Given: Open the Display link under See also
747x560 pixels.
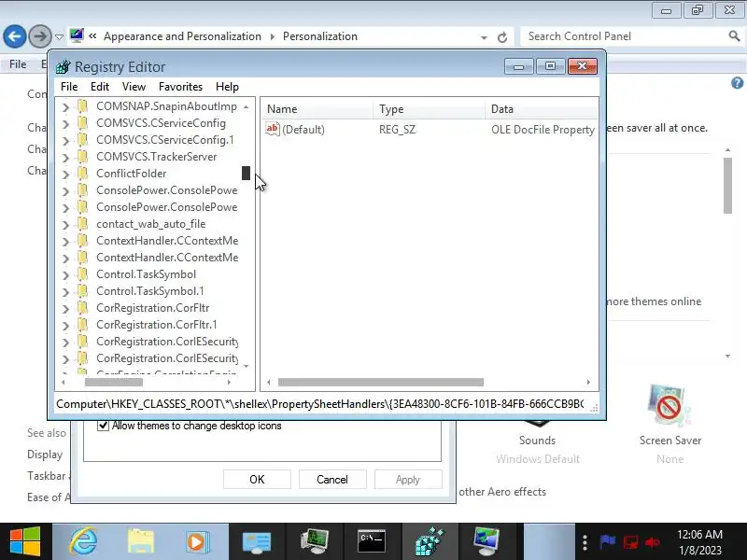Looking at the screenshot, I should [45, 455].
